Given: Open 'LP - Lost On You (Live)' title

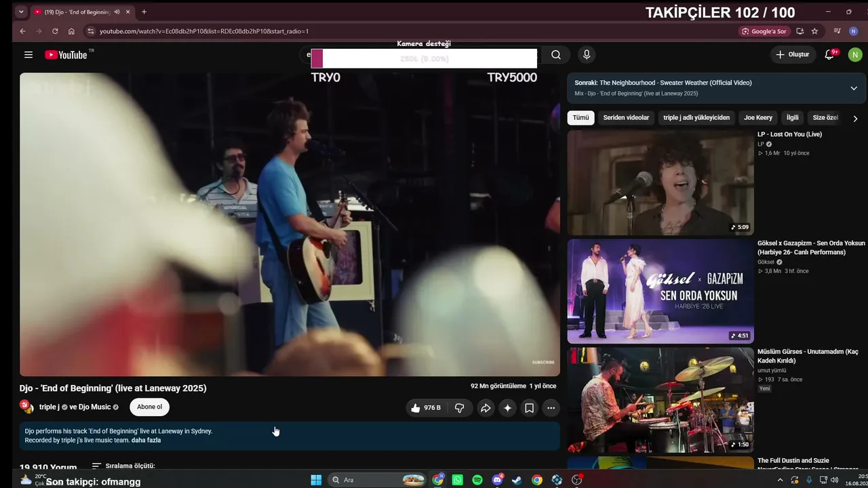Looking at the screenshot, I should [x=789, y=134].
